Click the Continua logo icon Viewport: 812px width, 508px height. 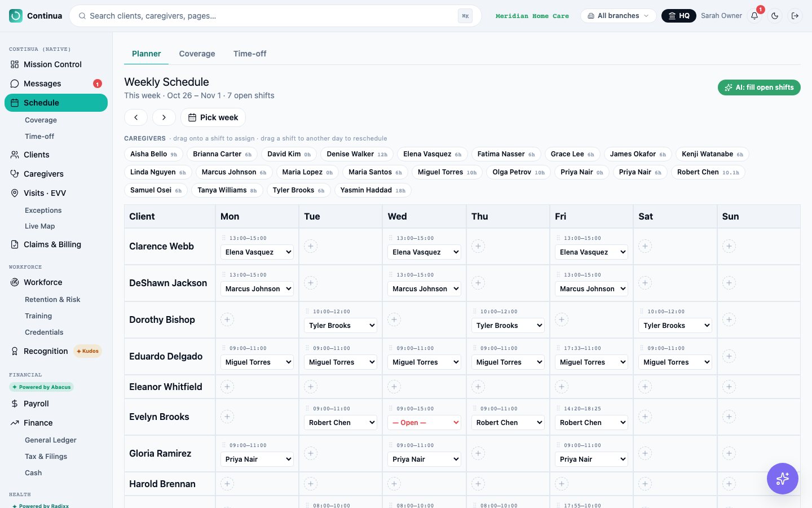click(x=16, y=16)
